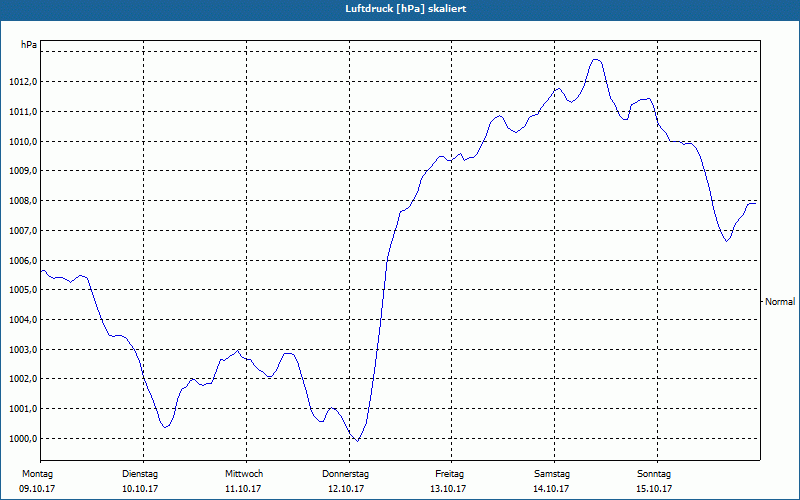This screenshot has height=500, width=800.
Task: Click the curve's endpoint at the right edge
Action: pos(756,203)
